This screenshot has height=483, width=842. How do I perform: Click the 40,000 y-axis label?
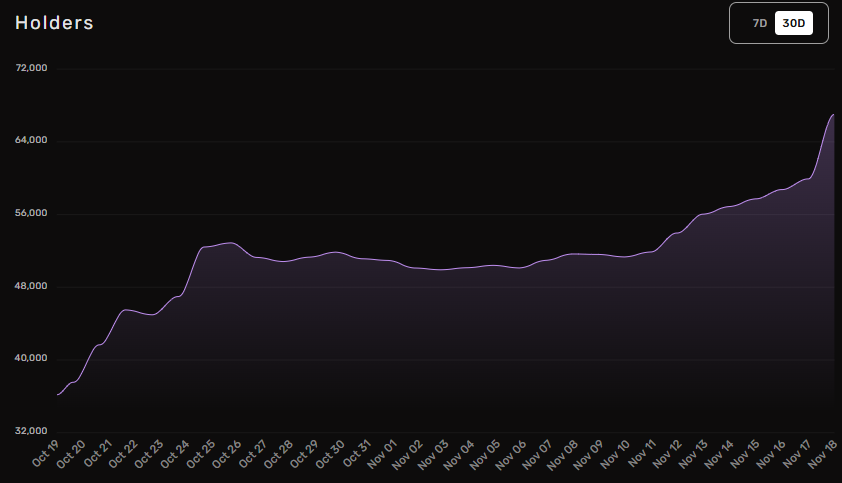(32, 359)
